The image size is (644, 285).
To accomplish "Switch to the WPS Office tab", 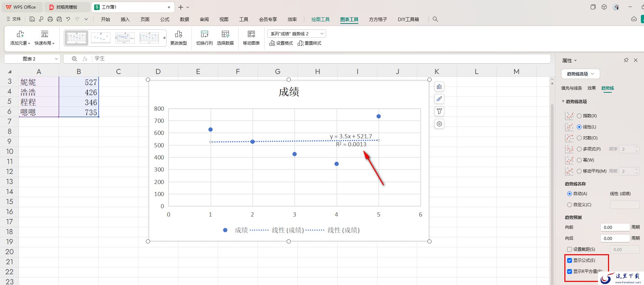I will click(x=21, y=7).
